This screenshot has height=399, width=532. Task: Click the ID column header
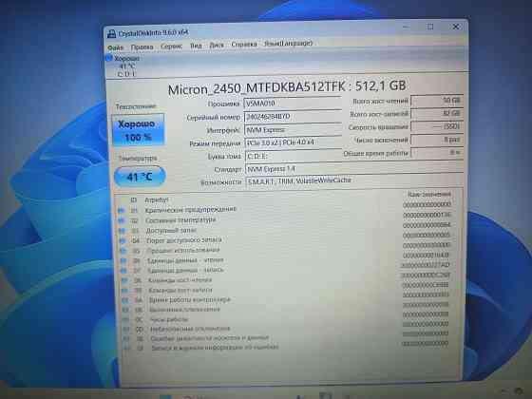(x=133, y=200)
